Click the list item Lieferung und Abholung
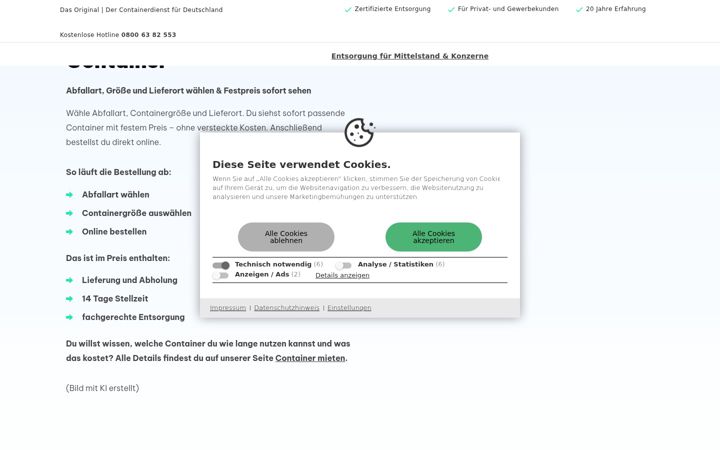720x450 pixels. (129, 280)
